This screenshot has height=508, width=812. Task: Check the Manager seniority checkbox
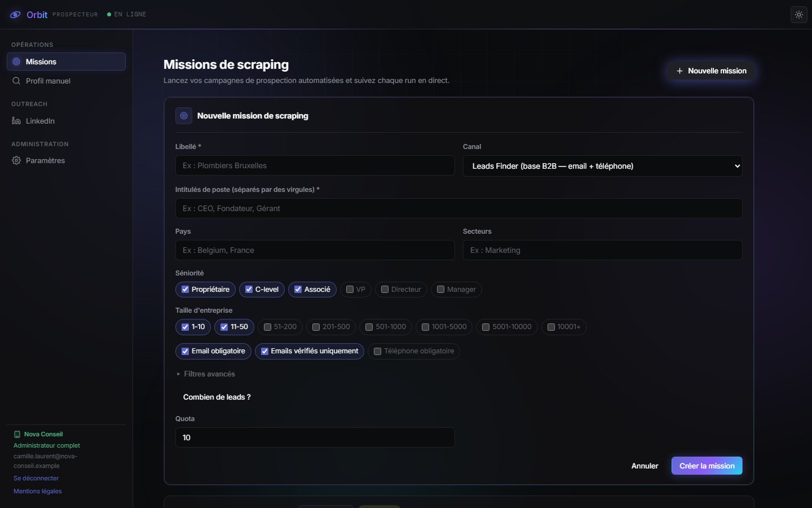tap(440, 290)
